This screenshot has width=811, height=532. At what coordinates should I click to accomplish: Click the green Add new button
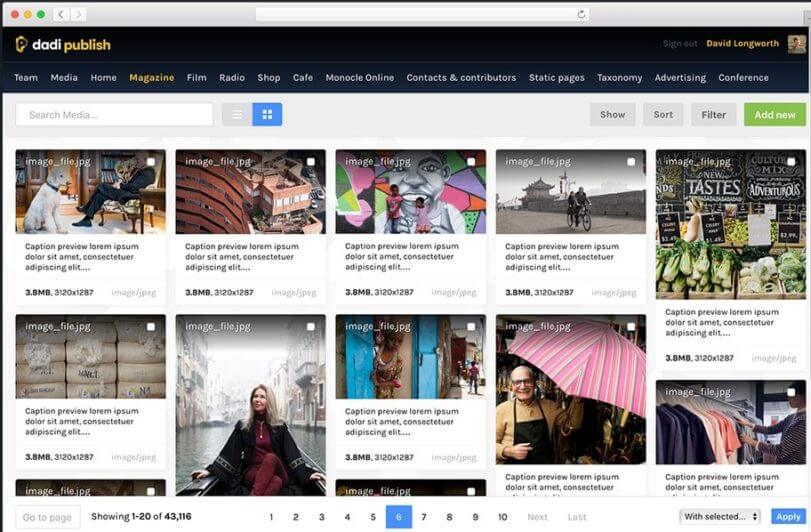click(x=774, y=115)
